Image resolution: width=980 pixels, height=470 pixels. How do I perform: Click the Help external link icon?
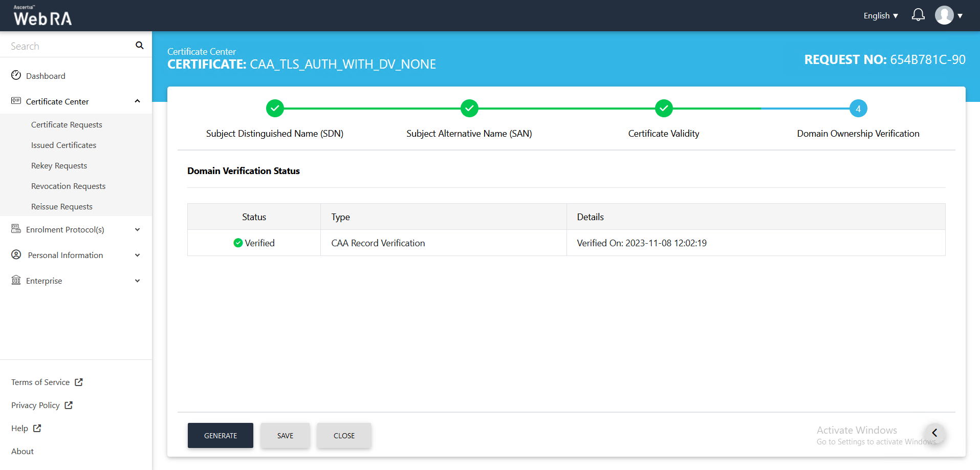point(37,428)
